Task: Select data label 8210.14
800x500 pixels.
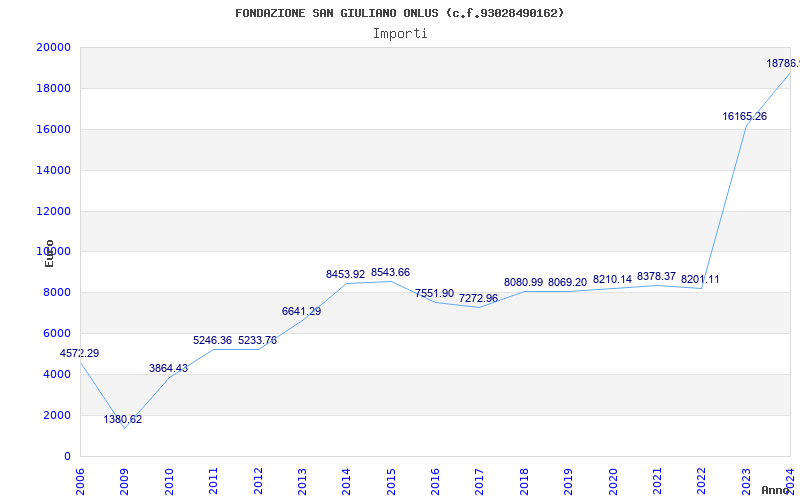Action: [612, 280]
